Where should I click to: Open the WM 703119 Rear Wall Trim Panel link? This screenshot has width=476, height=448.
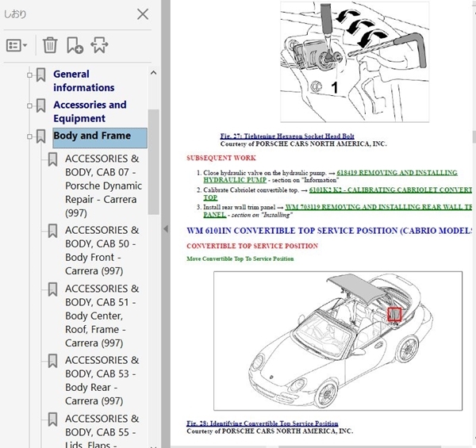(337, 211)
